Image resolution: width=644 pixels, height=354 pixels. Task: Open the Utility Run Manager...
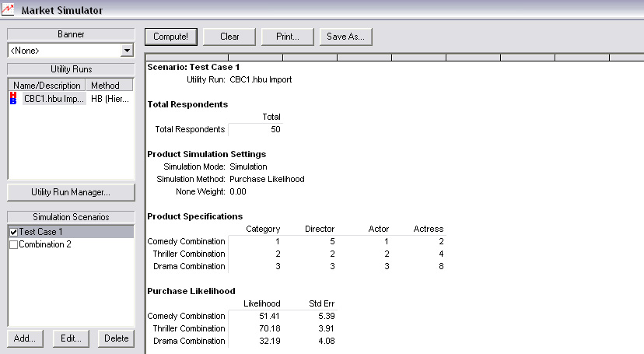(71, 192)
